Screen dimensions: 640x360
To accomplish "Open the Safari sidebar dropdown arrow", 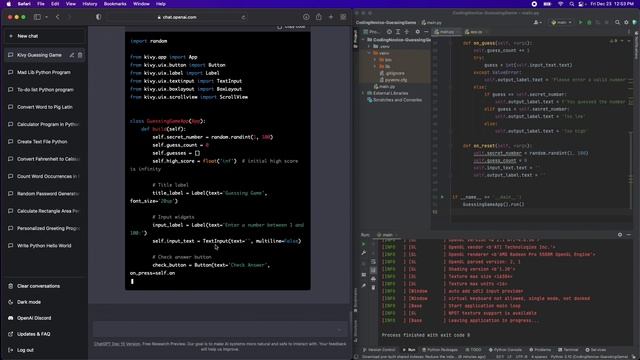I will [47, 17].
